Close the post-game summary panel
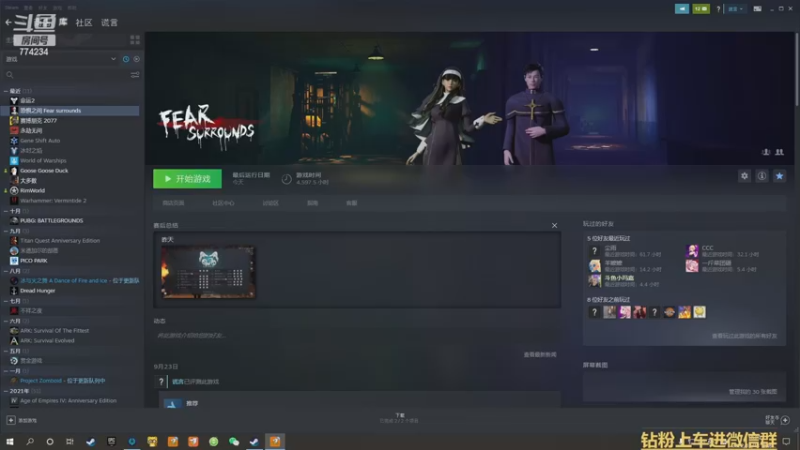The width and height of the screenshot is (800, 450). tap(554, 226)
